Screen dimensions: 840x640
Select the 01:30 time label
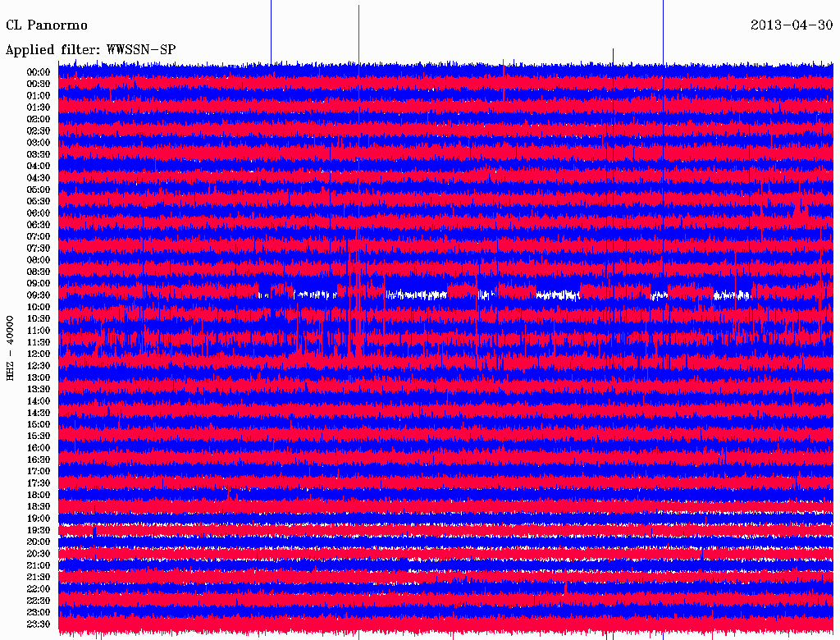pos(39,107)
